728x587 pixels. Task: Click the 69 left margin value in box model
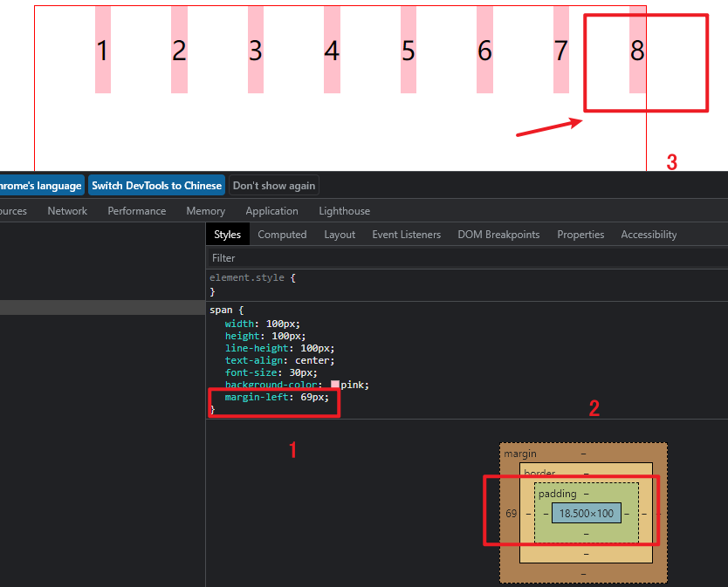coord(511,513)
